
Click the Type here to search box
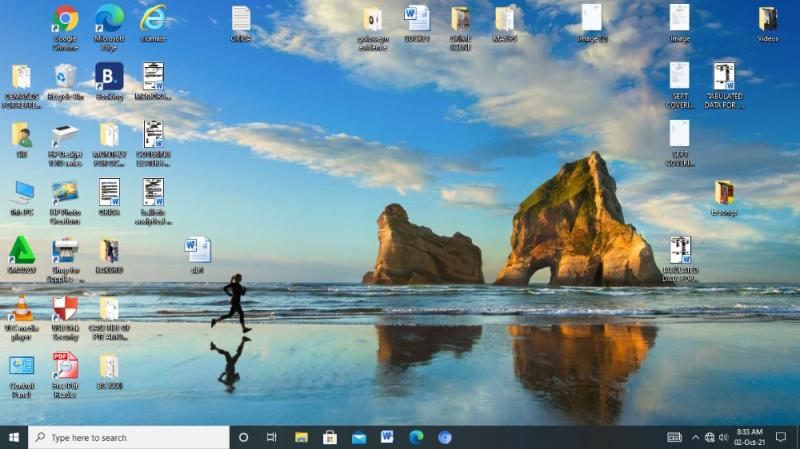(130, 437)
